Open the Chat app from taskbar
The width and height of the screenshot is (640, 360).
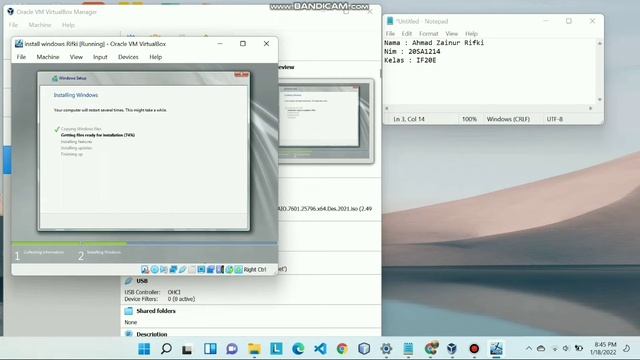(x=232, y=349)
